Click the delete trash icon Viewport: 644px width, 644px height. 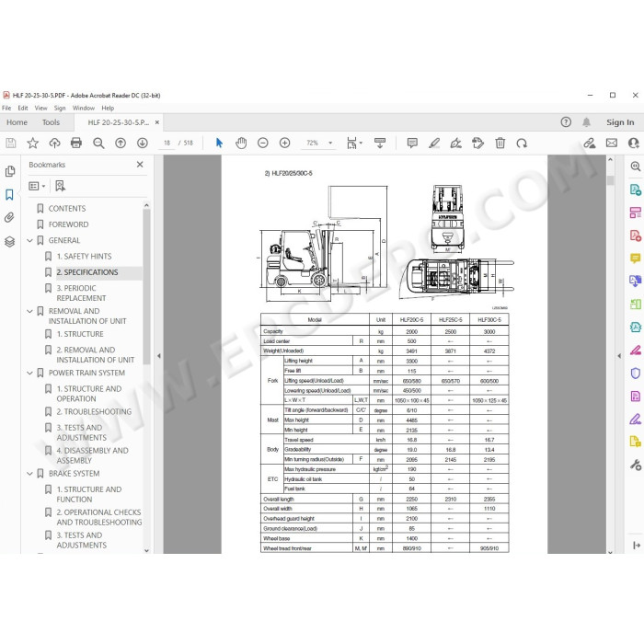point(500,143)
